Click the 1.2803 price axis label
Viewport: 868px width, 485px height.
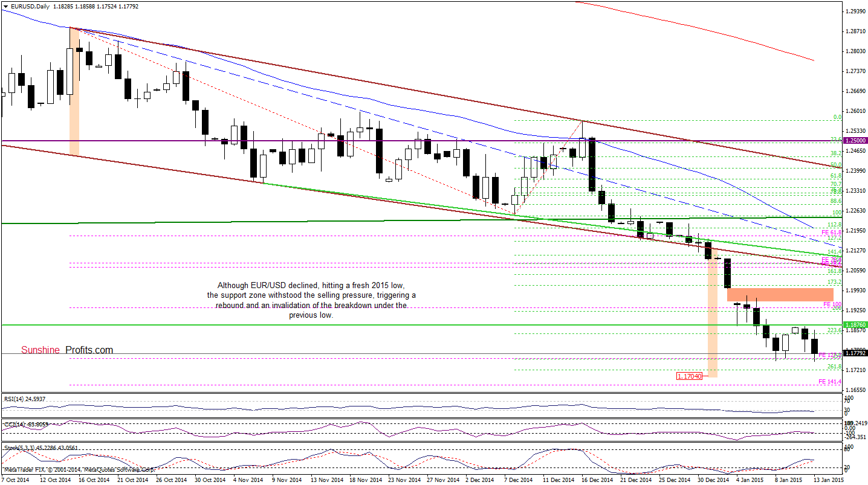tap(855, 51)
